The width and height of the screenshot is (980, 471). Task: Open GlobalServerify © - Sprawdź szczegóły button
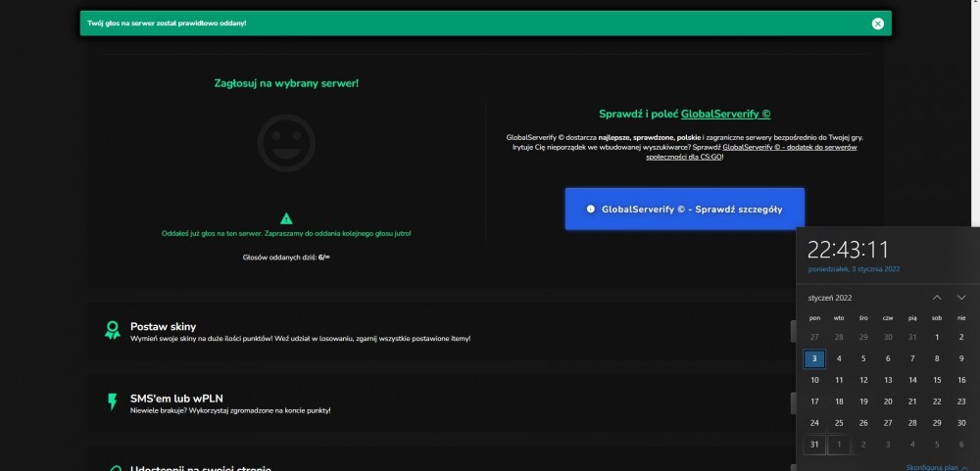684,210
